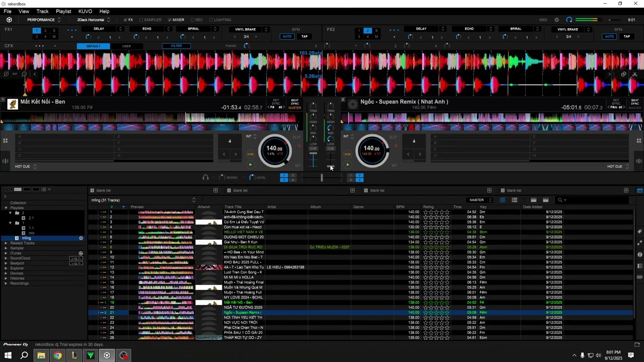The height and width of the screenshot is (362, 644).
Task: Open File Explorer from the taskbar
Action: tap(41, 355)
